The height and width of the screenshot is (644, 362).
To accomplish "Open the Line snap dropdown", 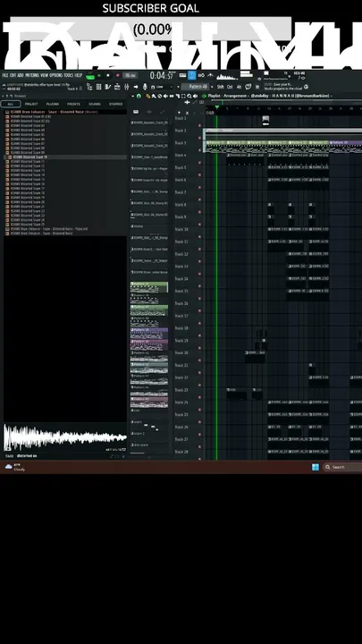I will [x=165, y=87].
